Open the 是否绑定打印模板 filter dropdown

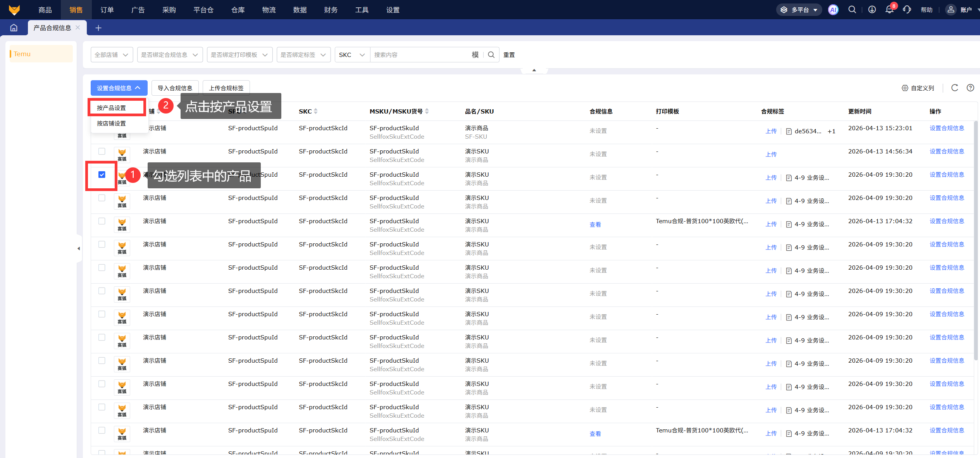tap(239, 55)
